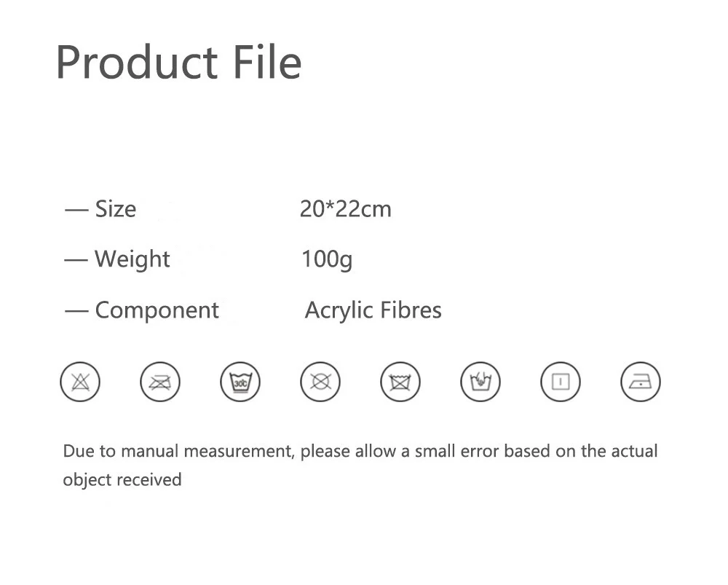The image size is (728, 585).
Task: Click the dash before Component
Action: click(x=76, y=311)
